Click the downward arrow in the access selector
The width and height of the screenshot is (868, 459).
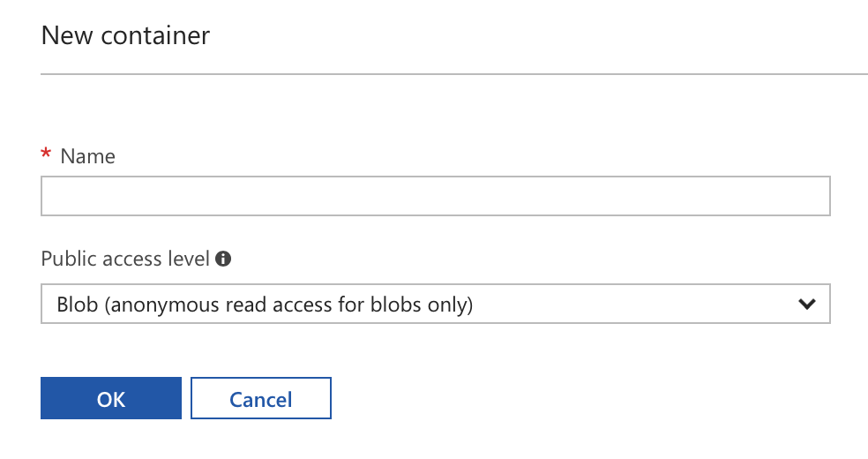(807, 304)
